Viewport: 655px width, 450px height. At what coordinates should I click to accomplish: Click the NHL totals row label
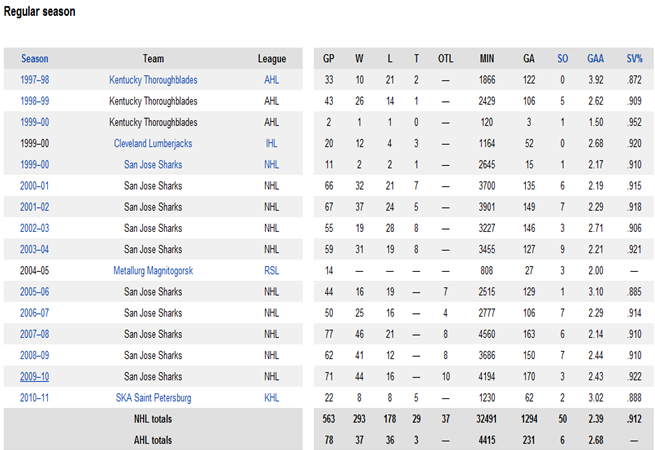click(153, 419)
